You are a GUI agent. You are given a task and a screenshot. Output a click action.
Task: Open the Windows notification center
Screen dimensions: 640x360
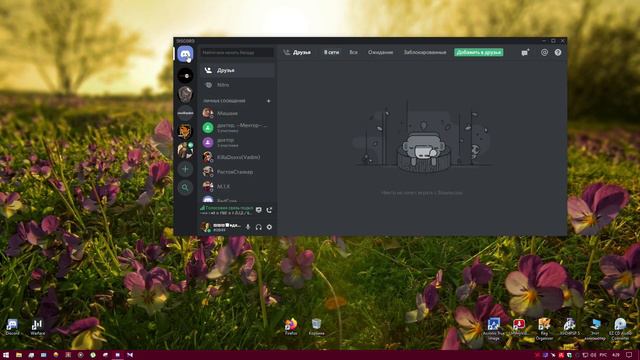pyautogui.click(x=629, y=355)
